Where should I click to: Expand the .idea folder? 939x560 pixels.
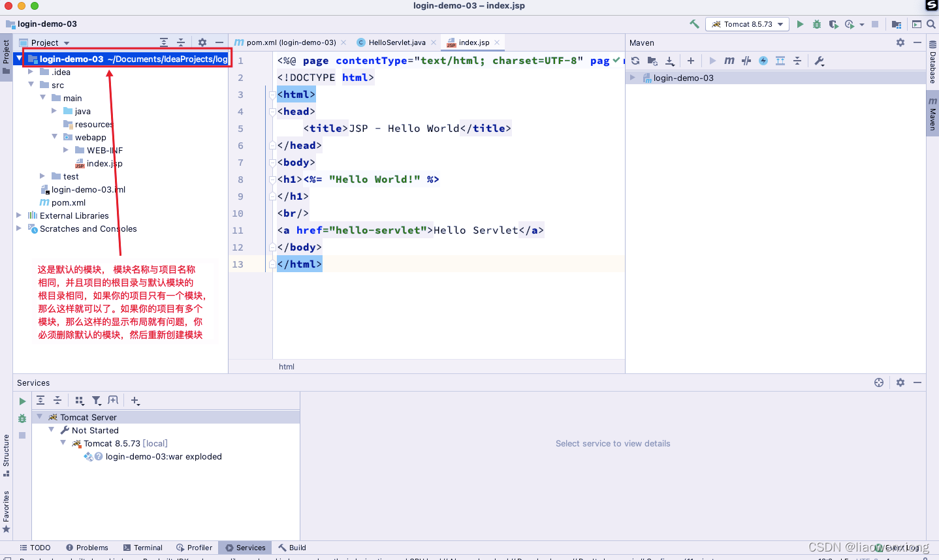coord(31,72)
